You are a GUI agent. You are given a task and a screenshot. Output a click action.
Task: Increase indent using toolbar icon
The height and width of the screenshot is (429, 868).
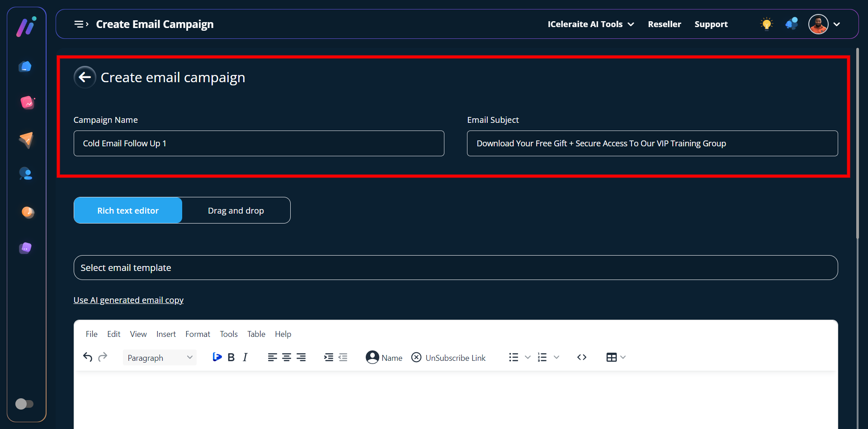[x=329, y=358]
